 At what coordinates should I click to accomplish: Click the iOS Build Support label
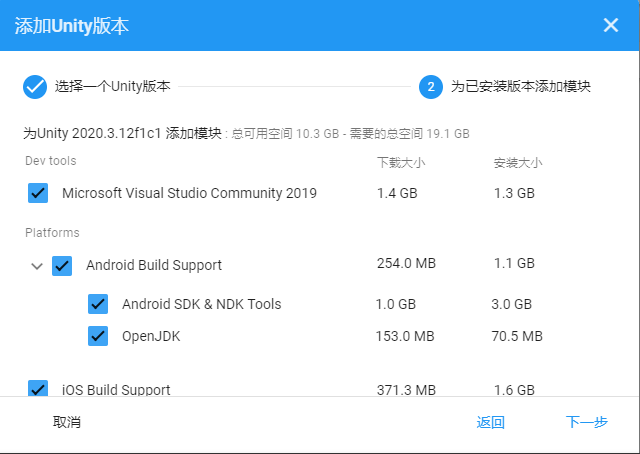click(116, 389)
